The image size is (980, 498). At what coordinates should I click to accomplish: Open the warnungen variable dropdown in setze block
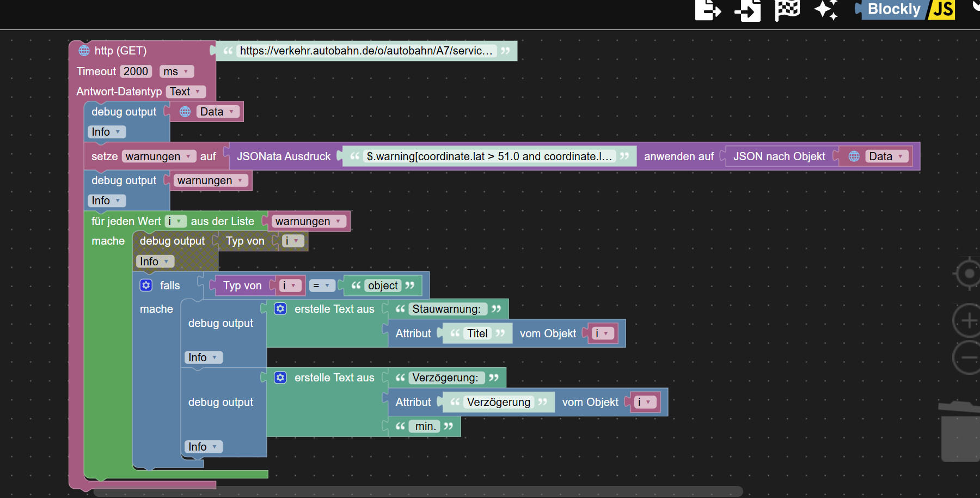pos(159,156)
